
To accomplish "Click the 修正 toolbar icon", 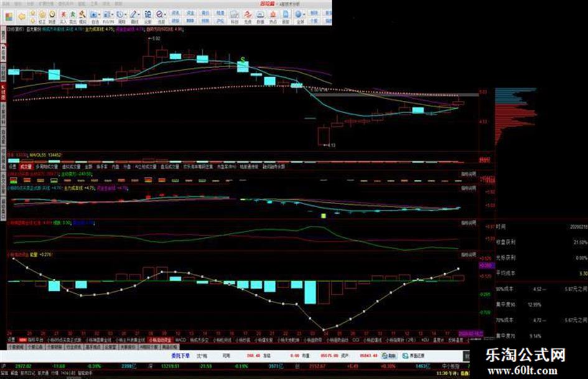I will pos(42,17).
